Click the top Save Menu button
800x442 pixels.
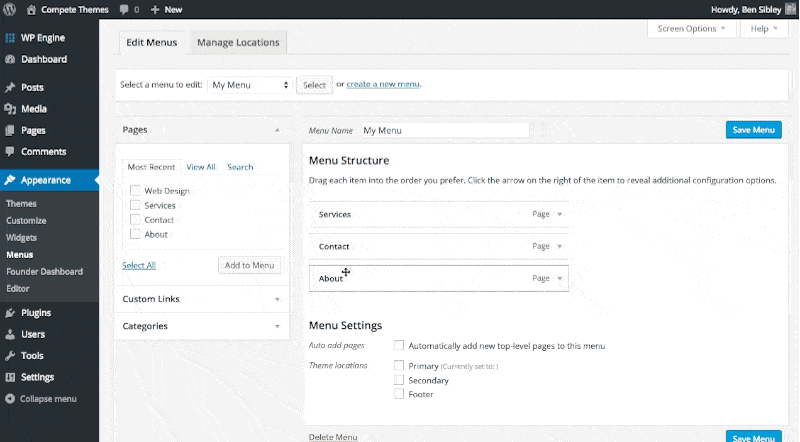tap(754, 130)
